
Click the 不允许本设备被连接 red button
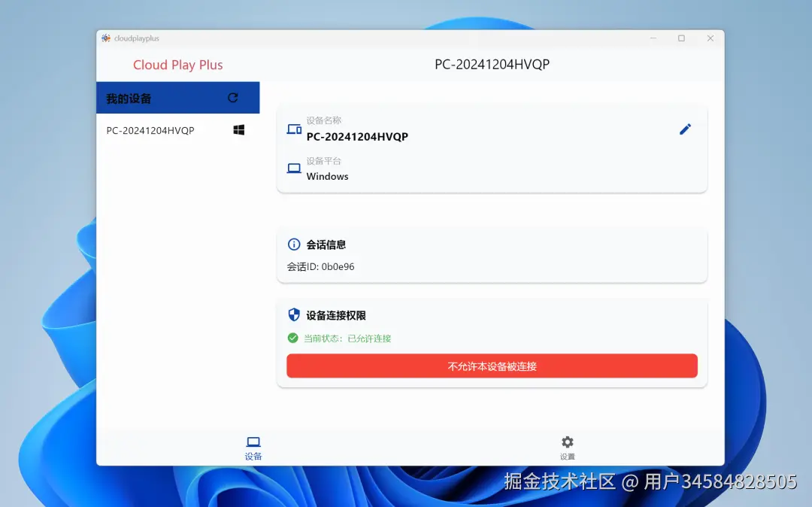click(492, 366)
